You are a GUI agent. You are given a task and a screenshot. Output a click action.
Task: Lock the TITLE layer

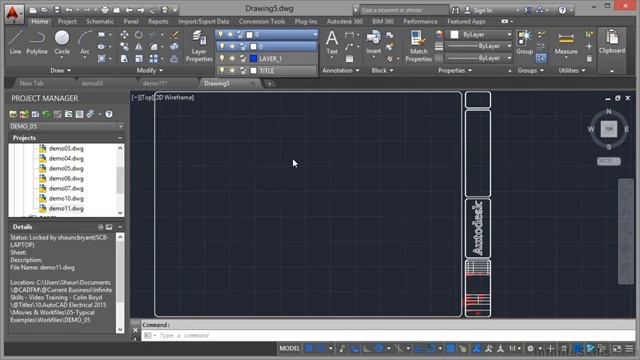click(x=243, y=71)
